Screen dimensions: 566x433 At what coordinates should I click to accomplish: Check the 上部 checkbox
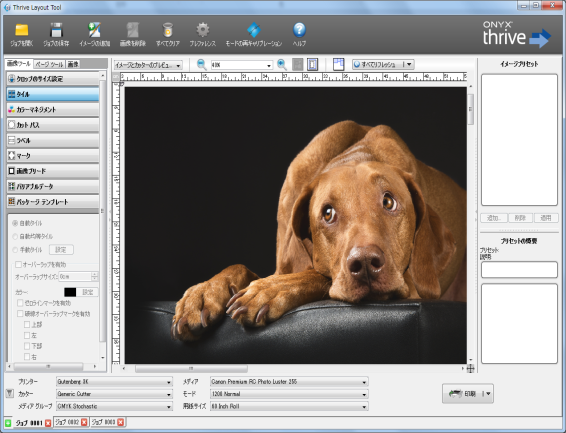pos(27,324)
